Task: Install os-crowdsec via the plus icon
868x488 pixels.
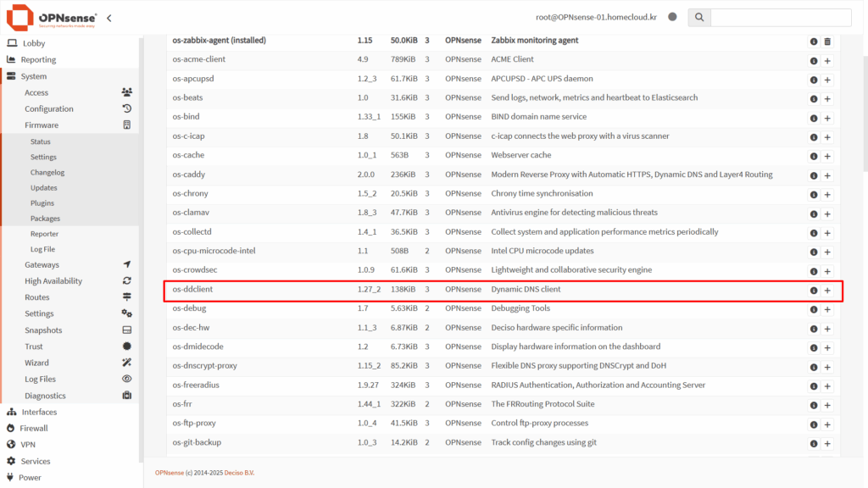Action: (827, 271)
